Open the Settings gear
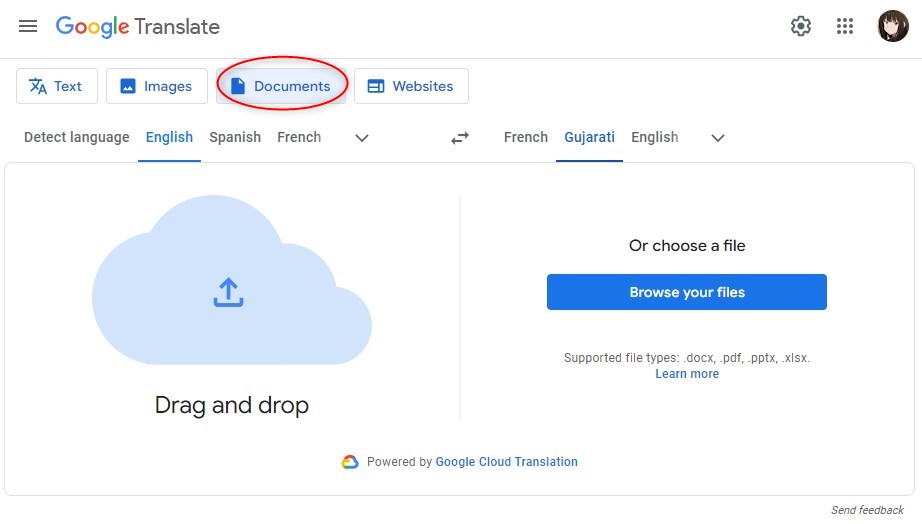The image size is (922, 524). point(800,26)
